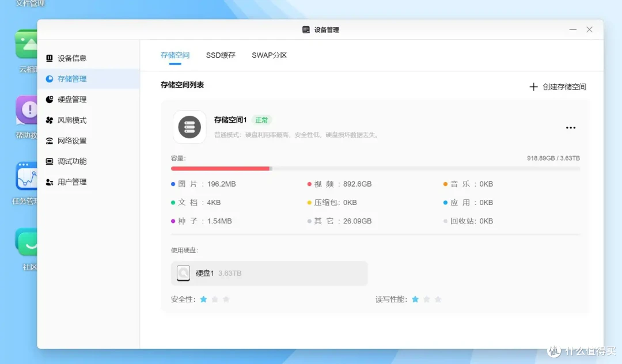Click the plus icon beside 创建存储空间
Image resolution: width=622 pixels, height=364 pixels.
coord(533,87)
